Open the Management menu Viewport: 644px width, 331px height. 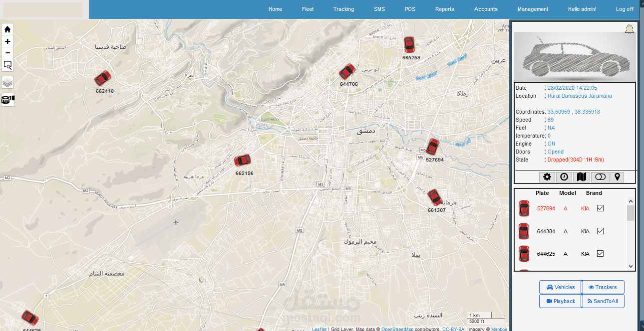pyautogui.click(x=533, y=9)
